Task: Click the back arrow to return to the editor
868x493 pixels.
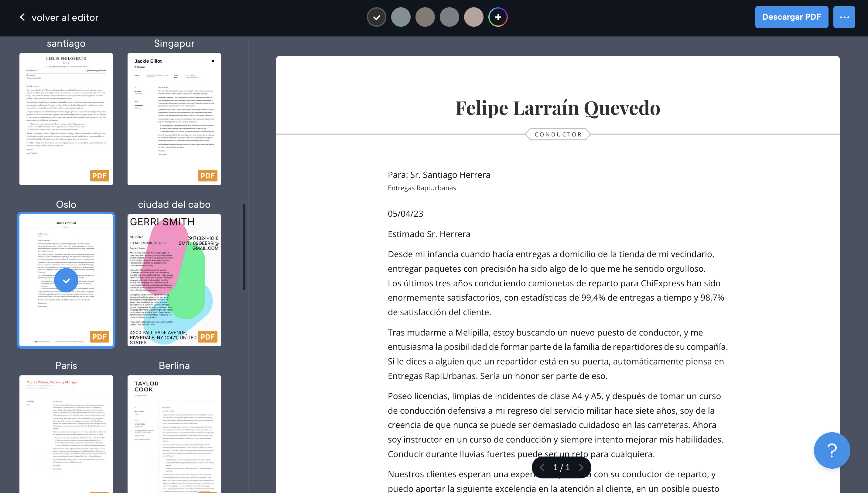Action: 22,17
